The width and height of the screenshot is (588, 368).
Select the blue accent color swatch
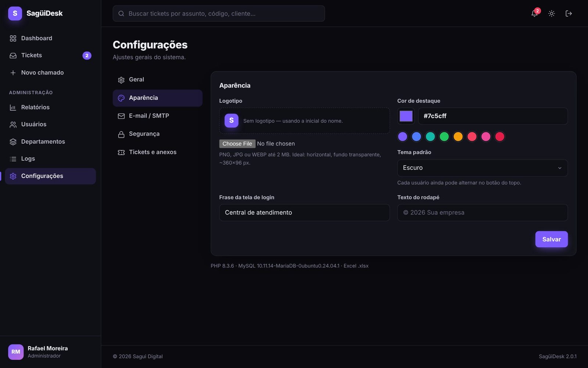point(416,137)
